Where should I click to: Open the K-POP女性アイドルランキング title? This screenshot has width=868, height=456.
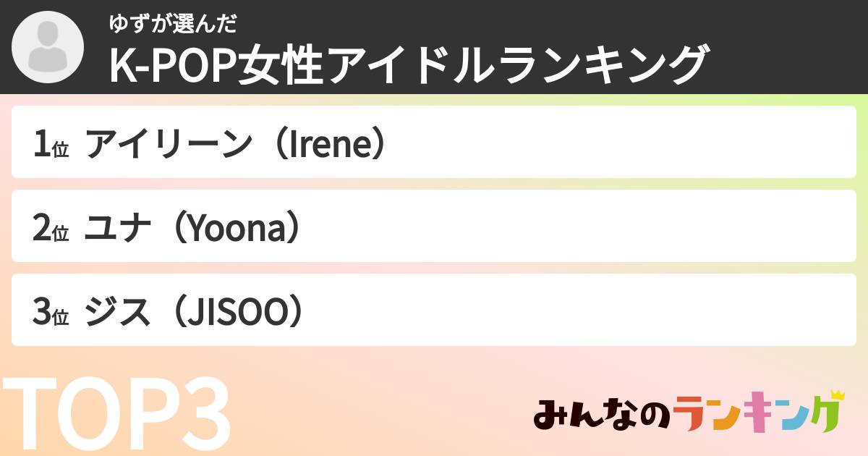pos(407,65)
